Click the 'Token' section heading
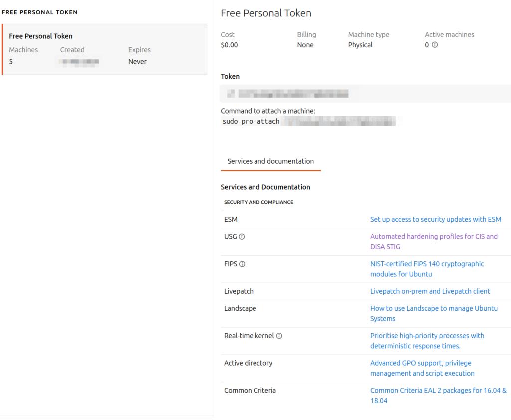 [x=230, y=76]
